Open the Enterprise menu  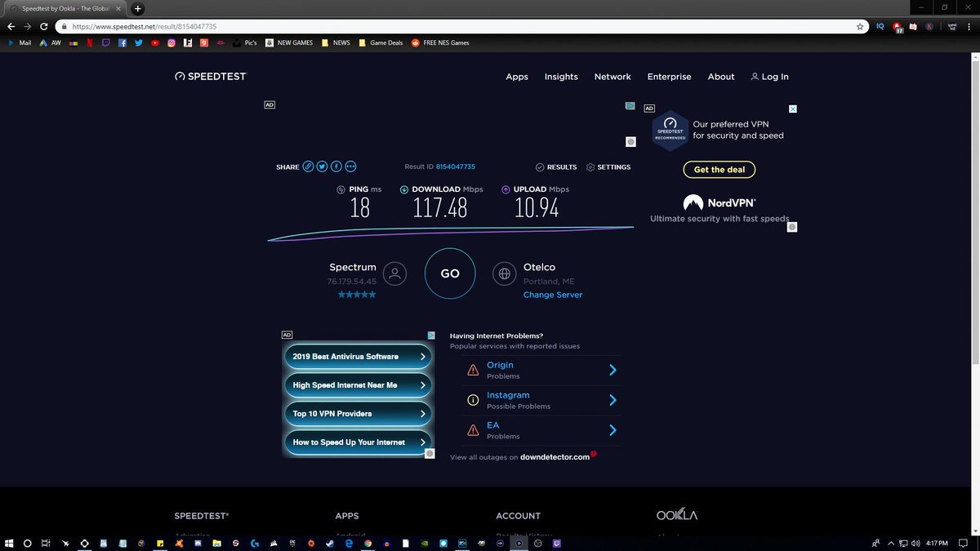click(x=670, y=77)
